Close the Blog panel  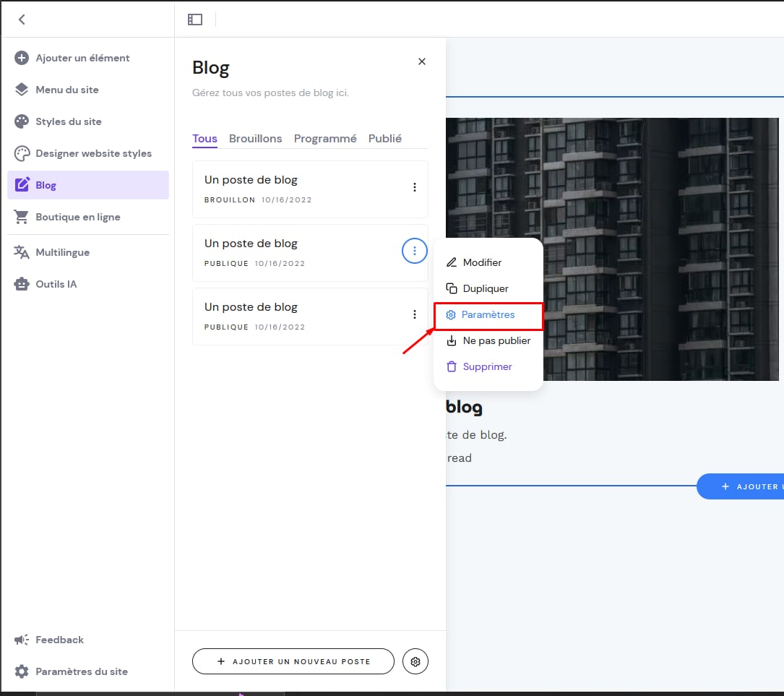coord(422,61)
